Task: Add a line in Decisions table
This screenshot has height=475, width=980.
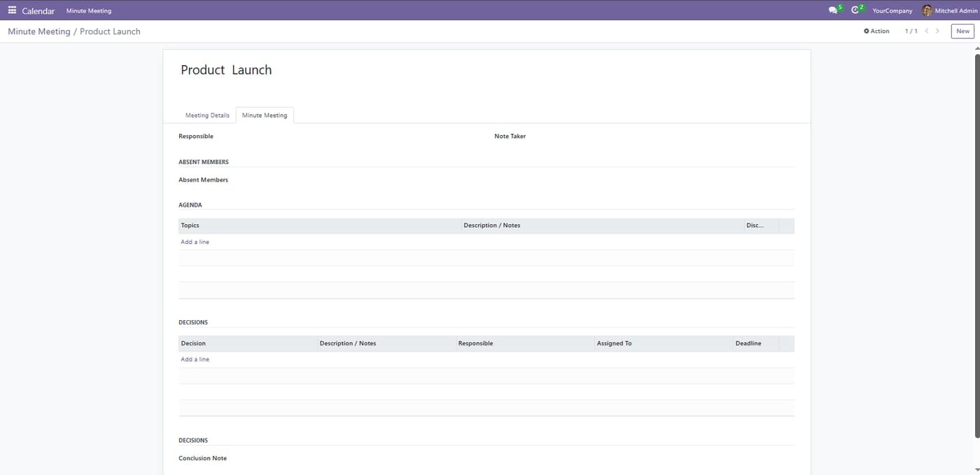Action: pyautogui.click(x=195, y=359)
